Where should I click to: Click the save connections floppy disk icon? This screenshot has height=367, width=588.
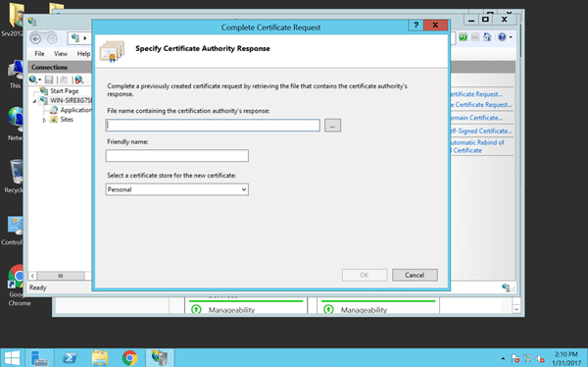[x=49, y=79]
